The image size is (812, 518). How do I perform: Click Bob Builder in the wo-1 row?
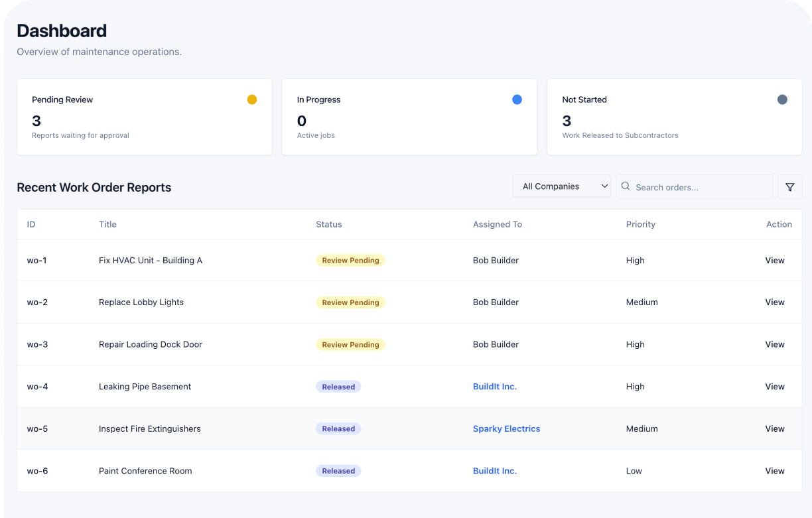tap(496, 260)
